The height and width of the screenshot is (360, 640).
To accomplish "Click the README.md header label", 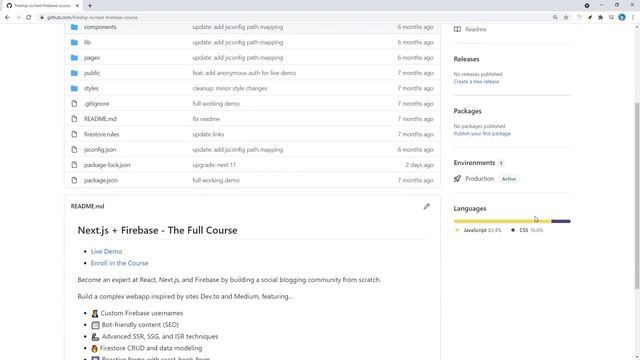I will coord(87,206).
